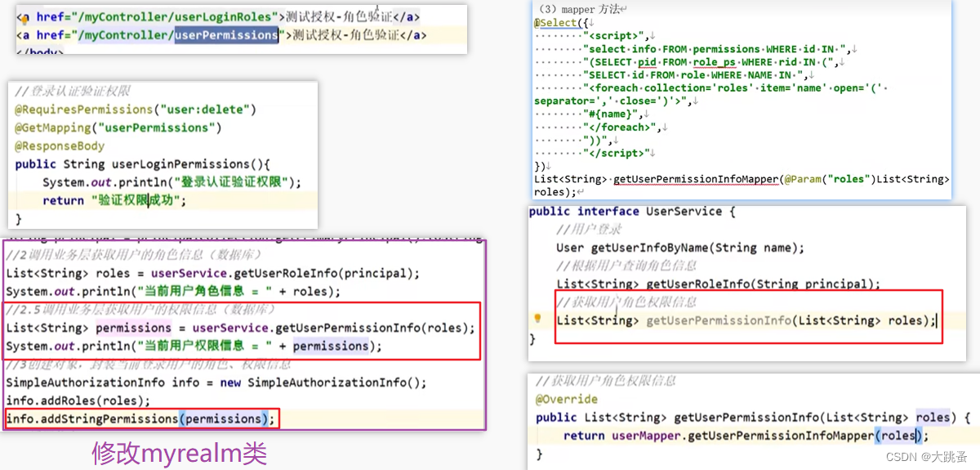Viewport: 980px width, 470px height.
Task: Click the return "验证权限成功" line
Action: pyautogui.click(x=114, y=200)
